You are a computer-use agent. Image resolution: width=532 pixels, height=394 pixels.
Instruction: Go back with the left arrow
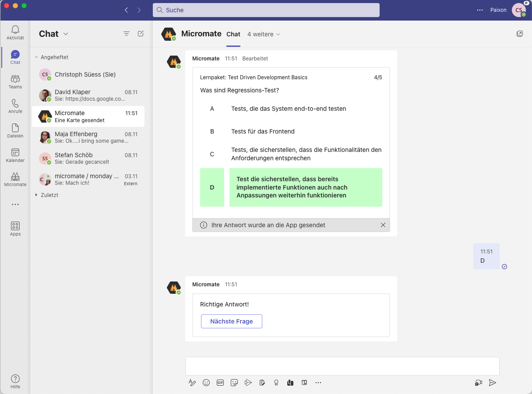(x=126, y=10)
